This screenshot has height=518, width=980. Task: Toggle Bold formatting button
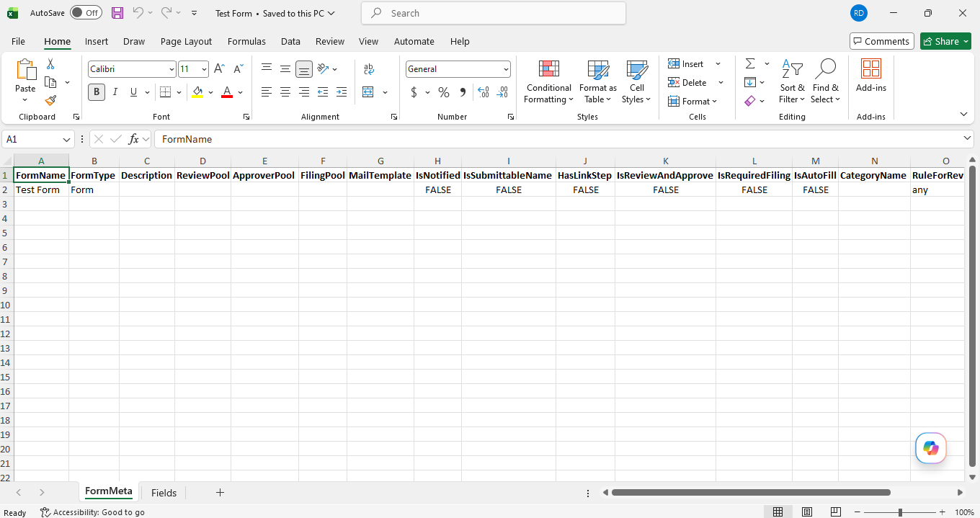[x=97, y=92]
